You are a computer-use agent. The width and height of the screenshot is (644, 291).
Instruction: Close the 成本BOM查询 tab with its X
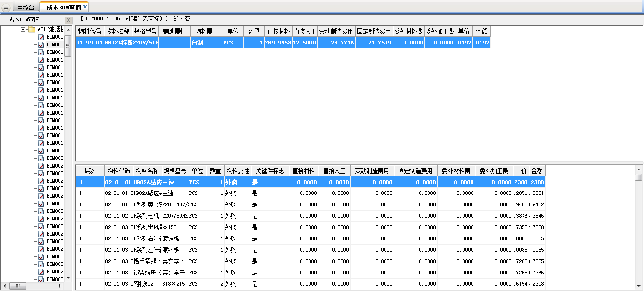pos(85,7)
